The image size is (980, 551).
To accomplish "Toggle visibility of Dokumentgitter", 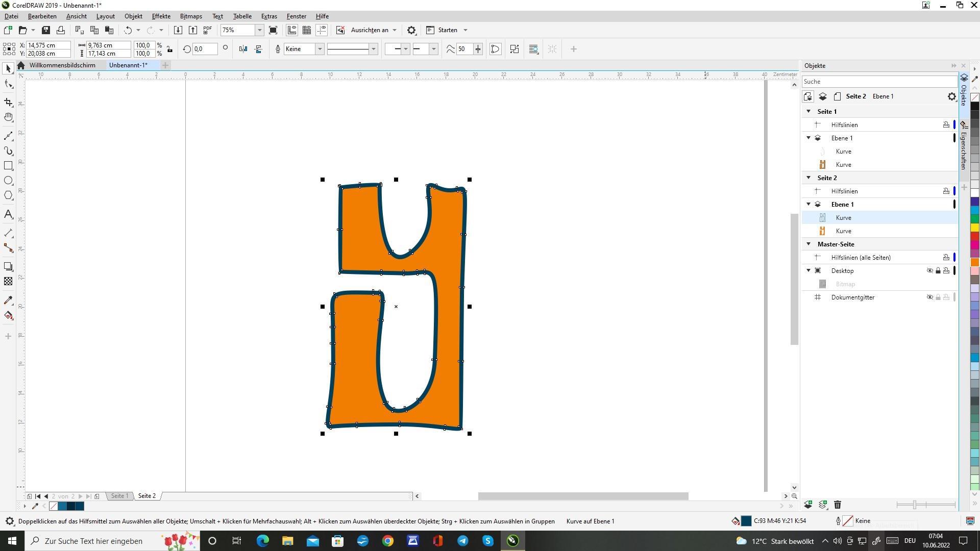I will pos(929,297).
